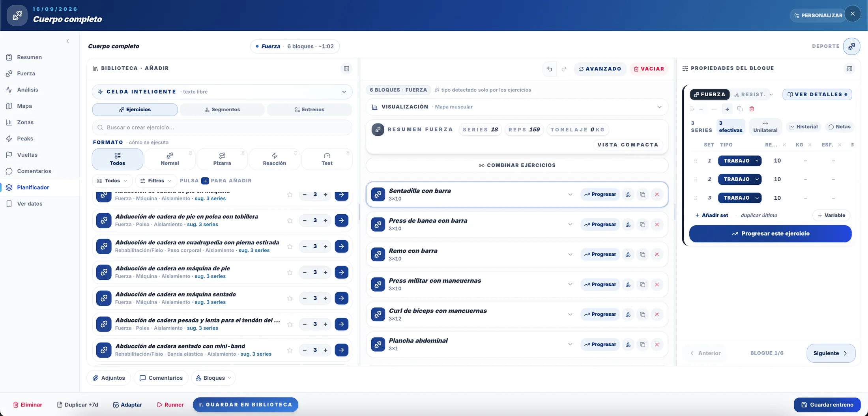Image resolution: width=868 pixels, height=416 pixels.
Task: Select the Todos format option
Action: pos(117,159)
